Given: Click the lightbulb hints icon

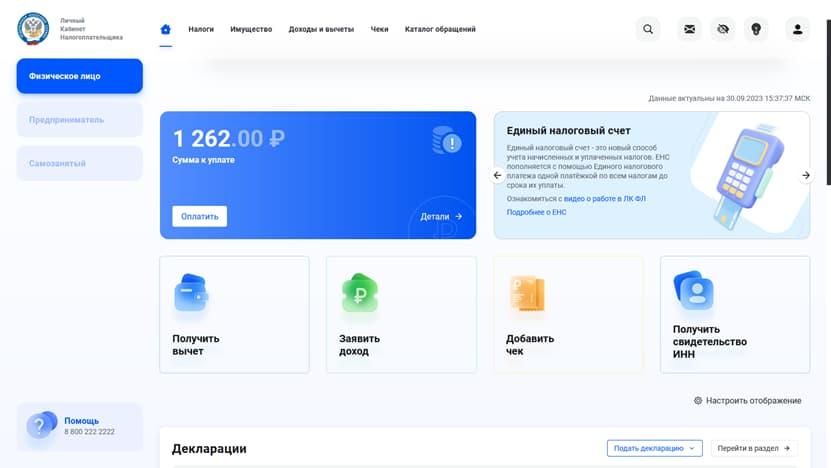Looking at the screenshot, I should pos(756,29).
